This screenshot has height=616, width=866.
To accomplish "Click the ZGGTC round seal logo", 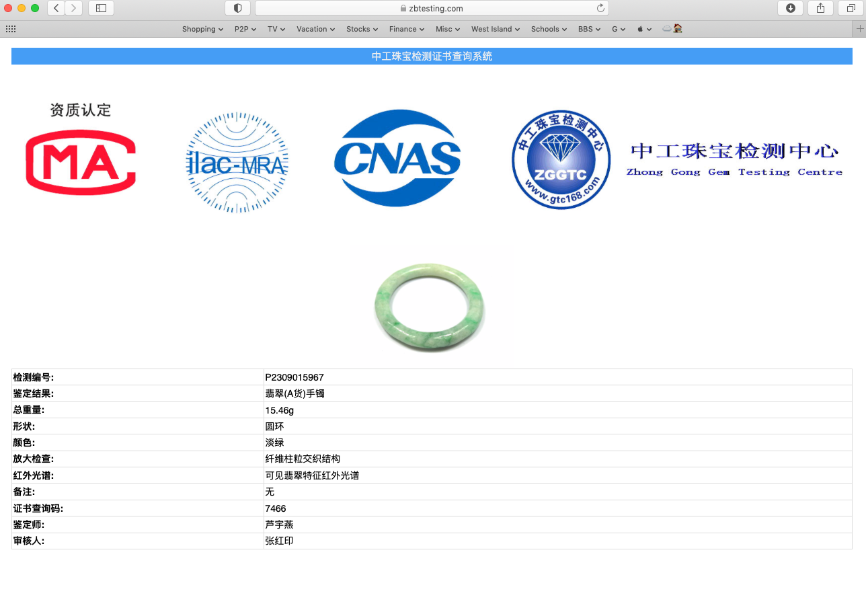I will [561, 160].
